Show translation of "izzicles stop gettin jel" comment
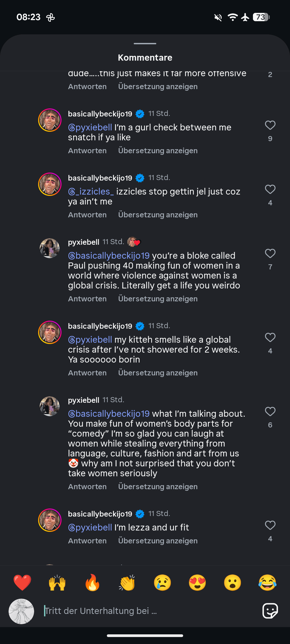 tap(158, 215)
